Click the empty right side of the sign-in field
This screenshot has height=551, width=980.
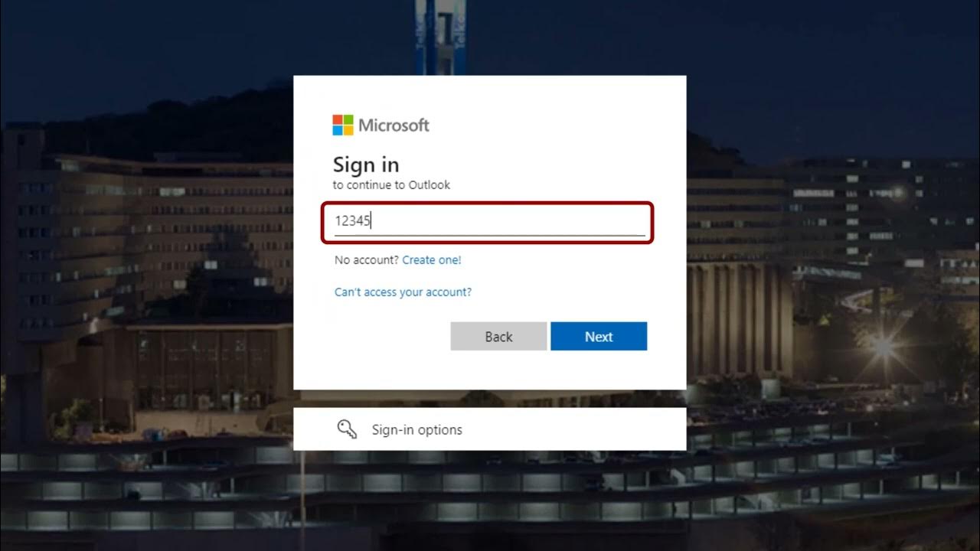click(536, 221)
